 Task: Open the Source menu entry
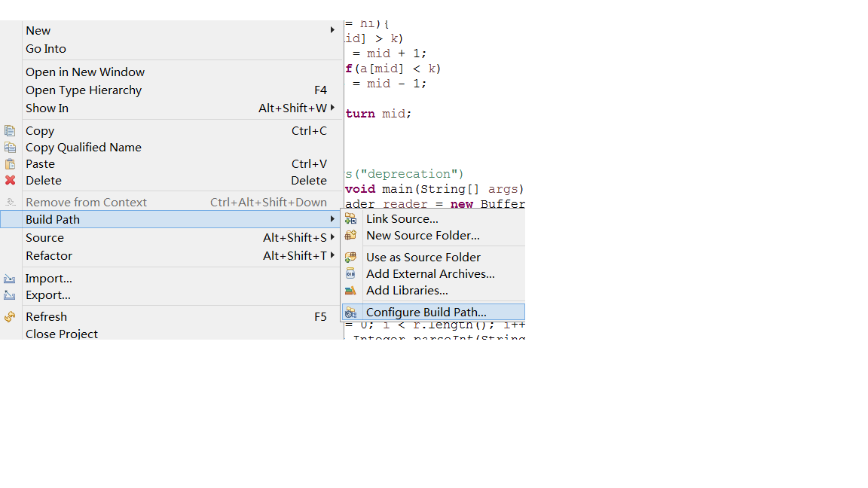172,237
